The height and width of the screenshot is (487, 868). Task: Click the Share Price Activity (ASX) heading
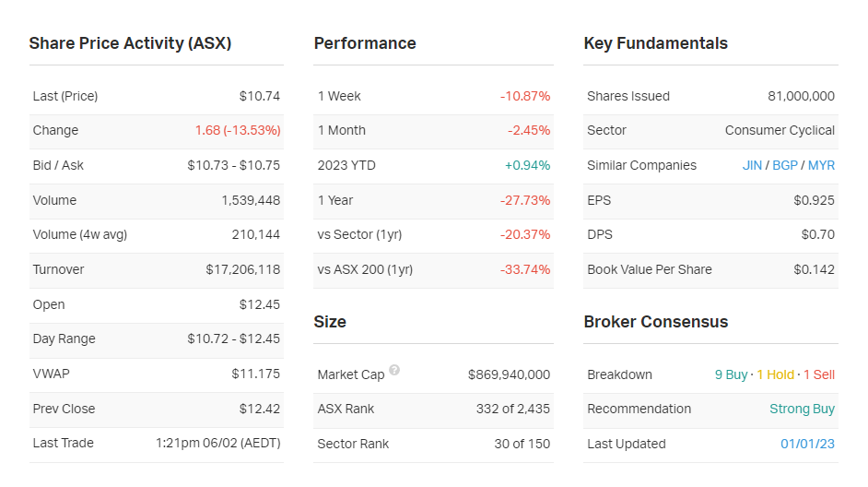[x=130, y=43]
